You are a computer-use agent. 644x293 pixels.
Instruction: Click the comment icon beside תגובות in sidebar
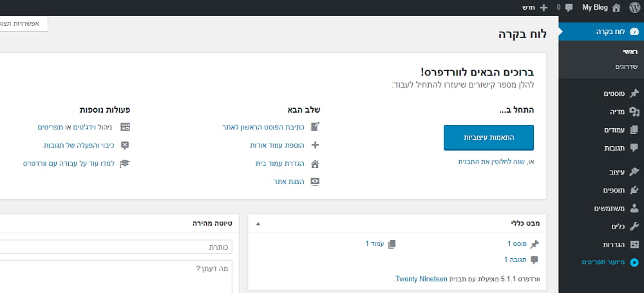click(x=634, y=148)
